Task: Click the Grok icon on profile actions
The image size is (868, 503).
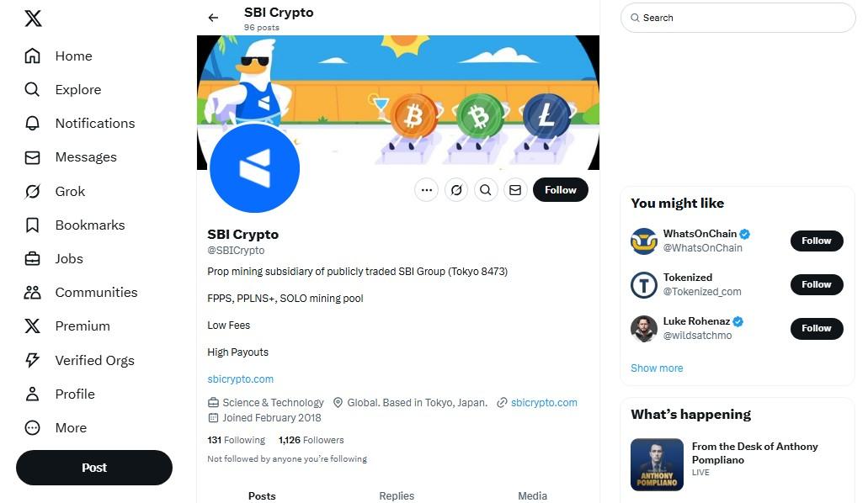Action: 456,190
